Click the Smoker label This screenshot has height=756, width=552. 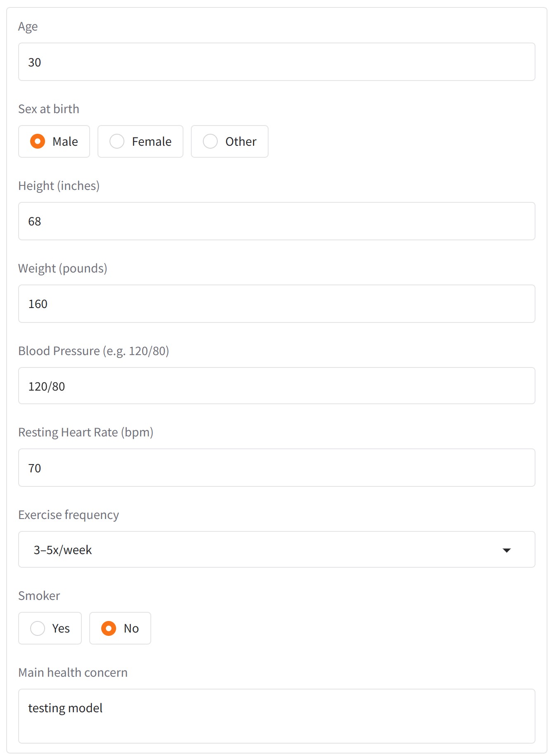pos(38,595)
